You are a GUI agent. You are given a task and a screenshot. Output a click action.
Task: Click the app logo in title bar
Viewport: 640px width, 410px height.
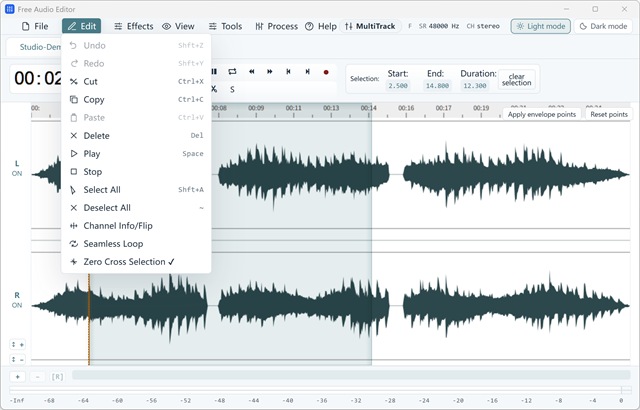9,9
